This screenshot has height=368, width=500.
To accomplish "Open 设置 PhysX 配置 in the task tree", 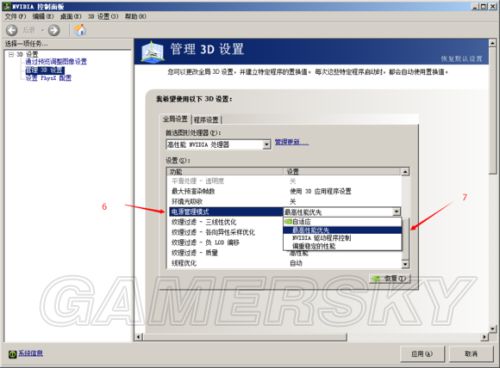I will [x=49, y=78].
